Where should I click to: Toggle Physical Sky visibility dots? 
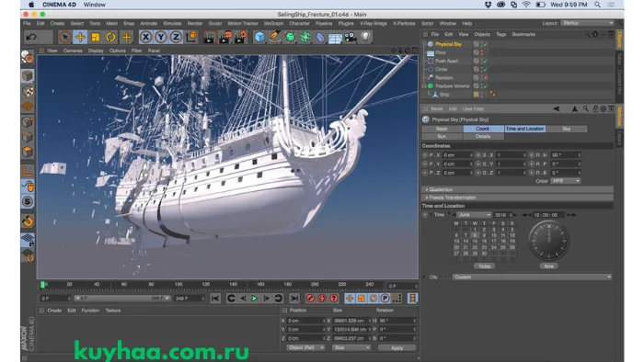coord(482,44)
